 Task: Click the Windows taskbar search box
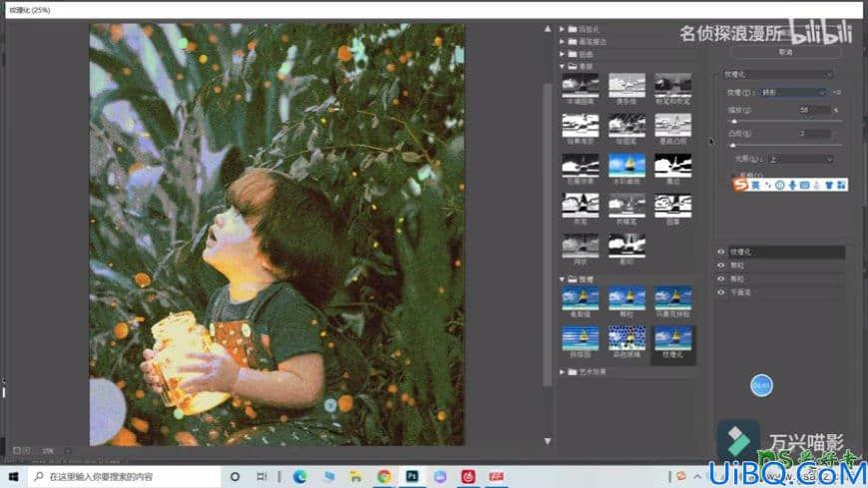click(124, 476)
